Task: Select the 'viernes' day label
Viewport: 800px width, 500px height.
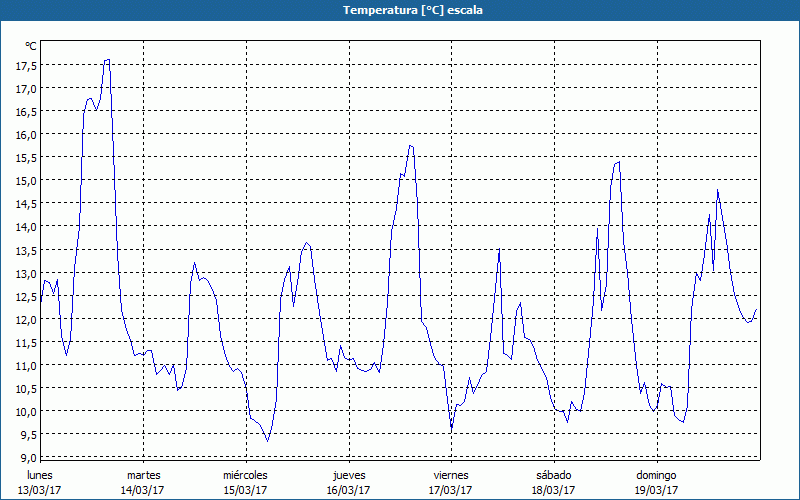Action: click(451, 475)
